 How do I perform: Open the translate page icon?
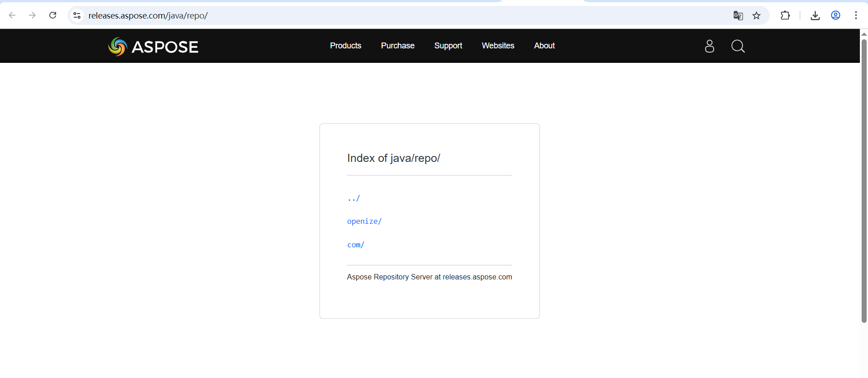pos(738,16)
